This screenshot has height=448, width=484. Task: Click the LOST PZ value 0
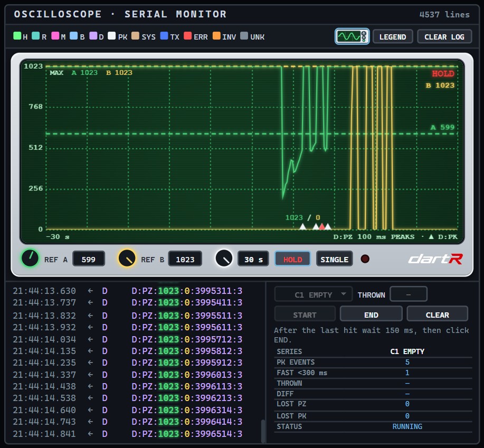pyautogui.click(x=407, y=404)
